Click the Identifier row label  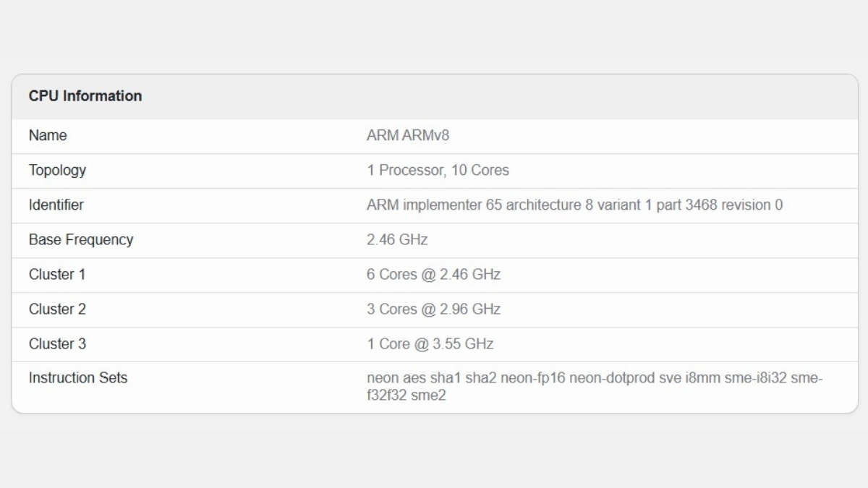(x=56, y=205)
